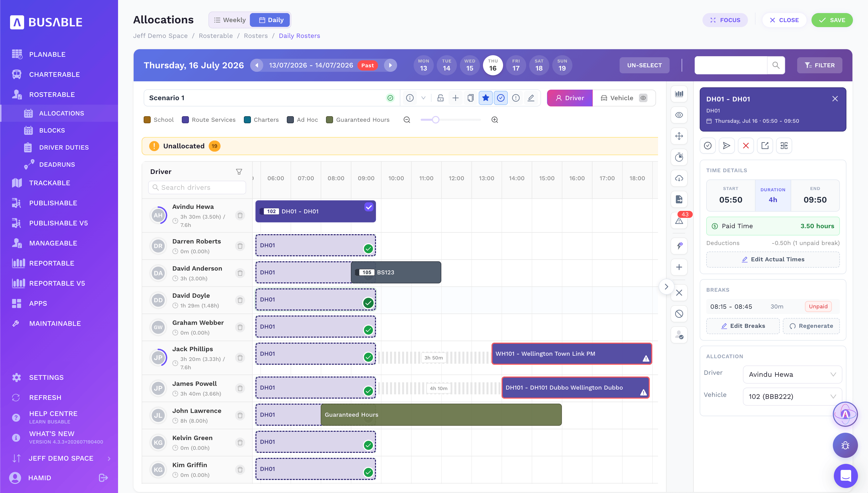Screen dimensions: 868x493
Task: Open Driver Duties in sidebar
Action: (x=64, y=147)
